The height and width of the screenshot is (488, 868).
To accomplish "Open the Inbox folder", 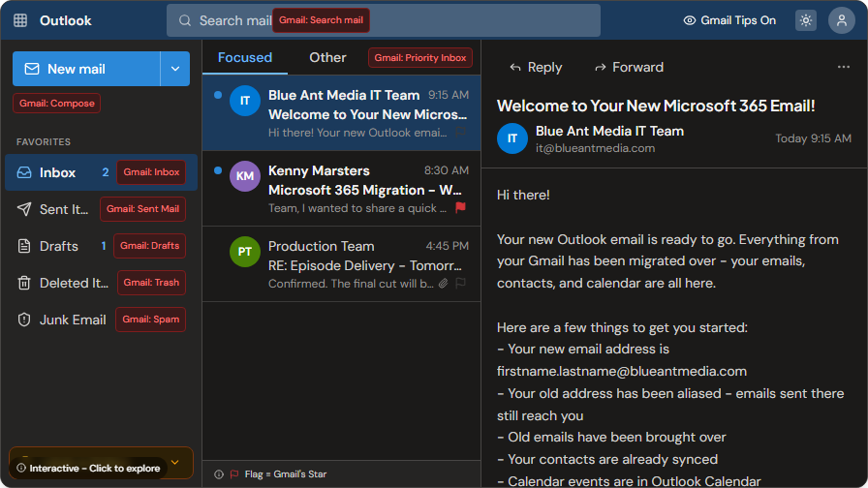I will coord(101,172).
